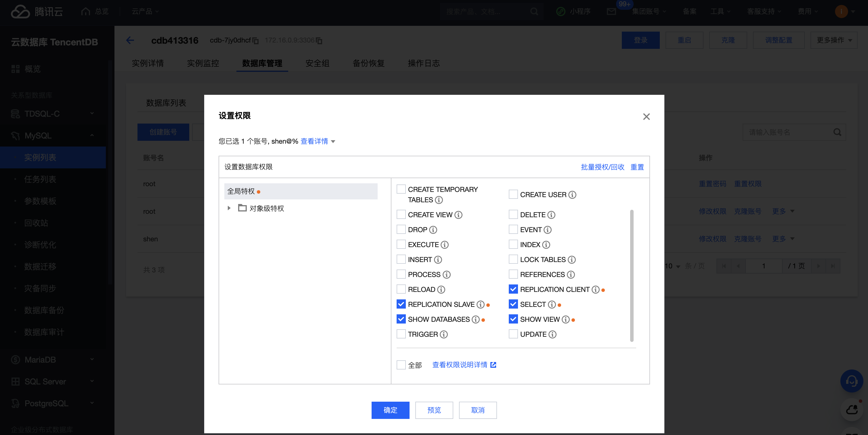Uncheck the SELECT privilege checkbox
This screenshot has width=868, height=435.
(513, 304)
